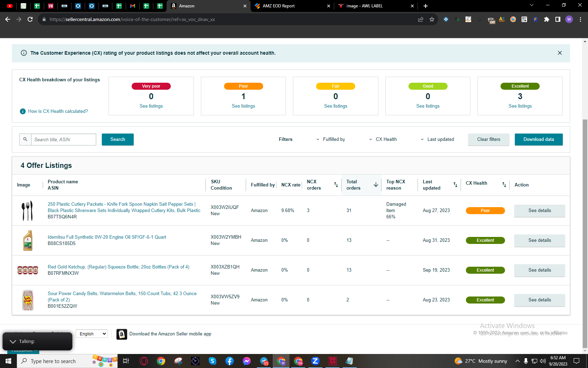Open Opera browser from the taskbar
This screenshot has width=588, height=368.
click(x=144, y=361)
